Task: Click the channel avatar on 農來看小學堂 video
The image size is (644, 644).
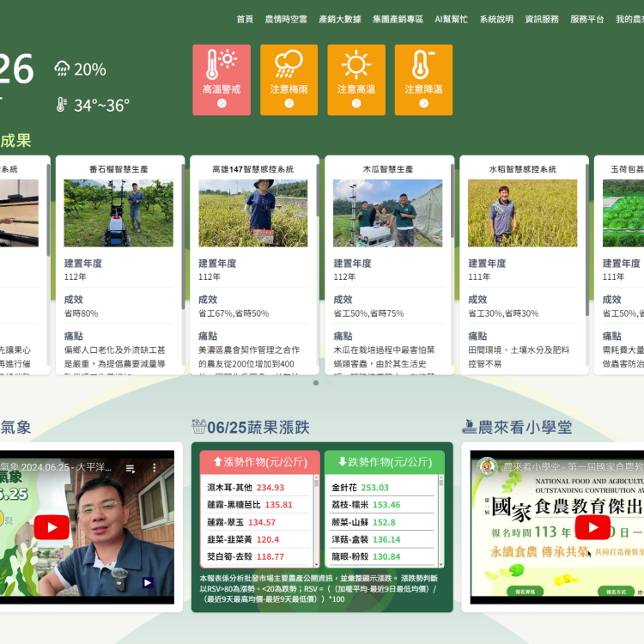Action: tap(487, 467)
